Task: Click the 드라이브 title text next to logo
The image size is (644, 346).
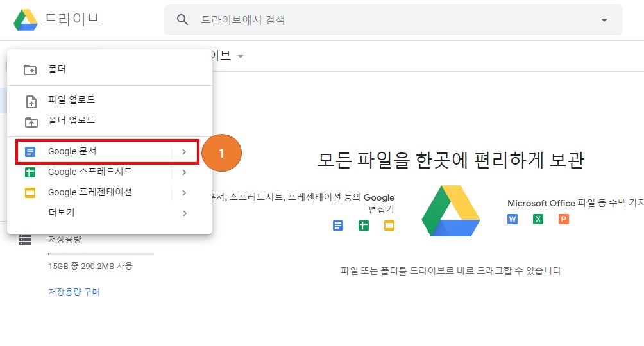Action: pyautogui.click(x=72, y=20)
